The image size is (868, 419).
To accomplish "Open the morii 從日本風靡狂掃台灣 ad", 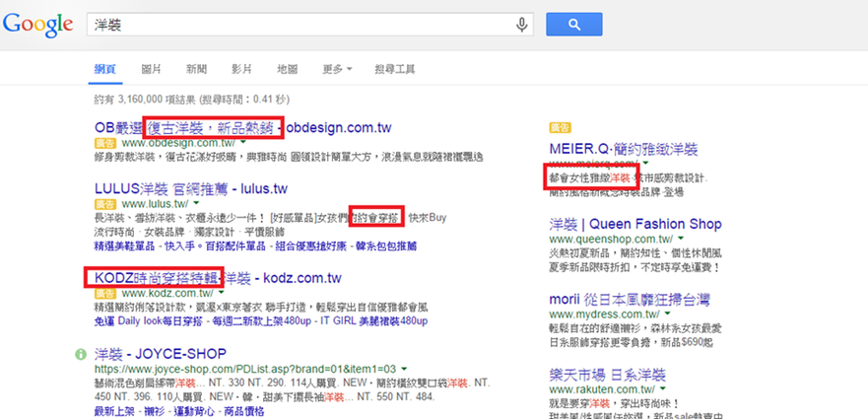I will tap(630, 300).
